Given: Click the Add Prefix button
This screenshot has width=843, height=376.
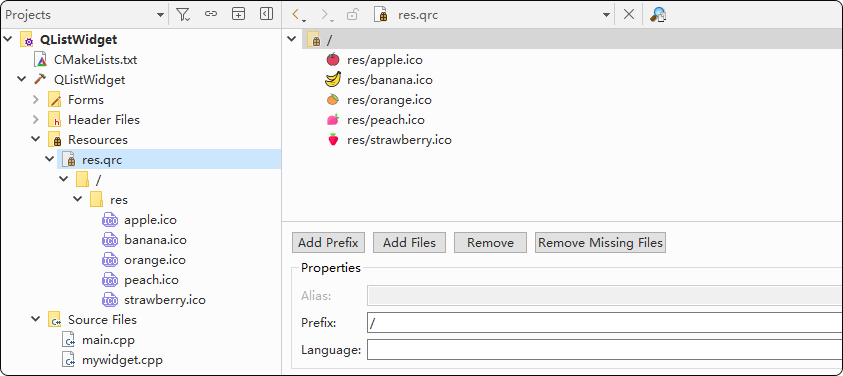Looking at the screenshot, I should tap(328, 243).
